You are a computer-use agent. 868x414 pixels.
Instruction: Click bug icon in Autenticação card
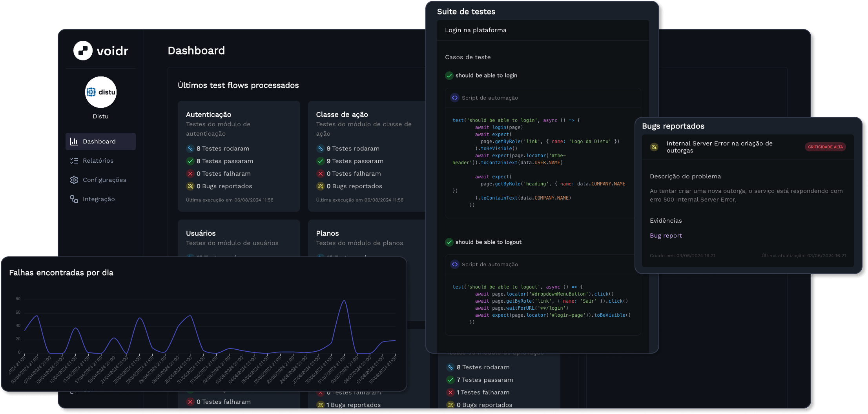pyautogui.click(x=190, y=186)
